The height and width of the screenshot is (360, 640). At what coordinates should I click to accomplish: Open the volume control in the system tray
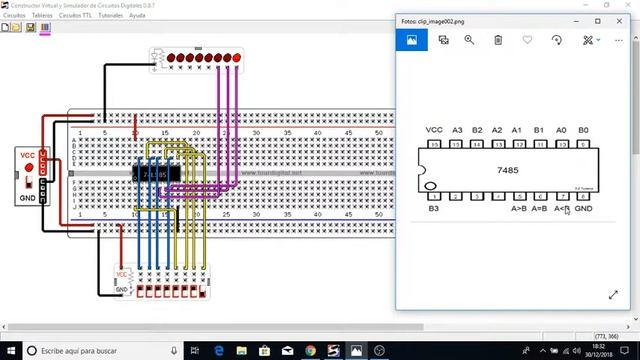tap(576, 351)
